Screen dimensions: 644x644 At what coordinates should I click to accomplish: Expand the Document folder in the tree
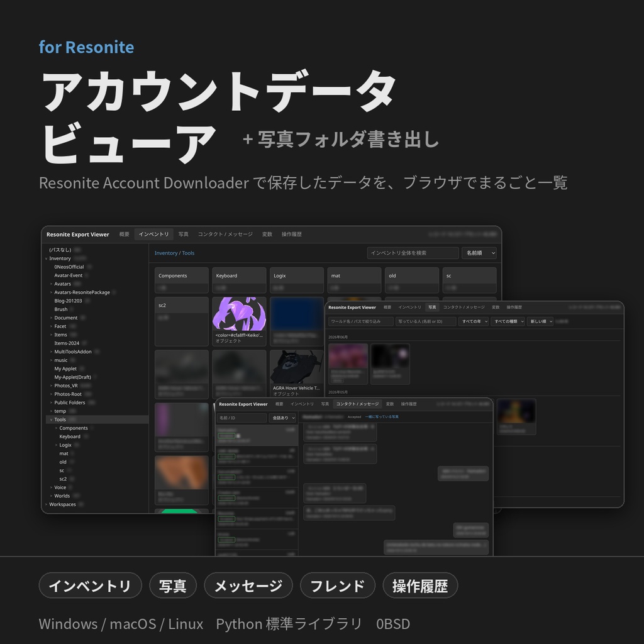(x=52, y=318)
